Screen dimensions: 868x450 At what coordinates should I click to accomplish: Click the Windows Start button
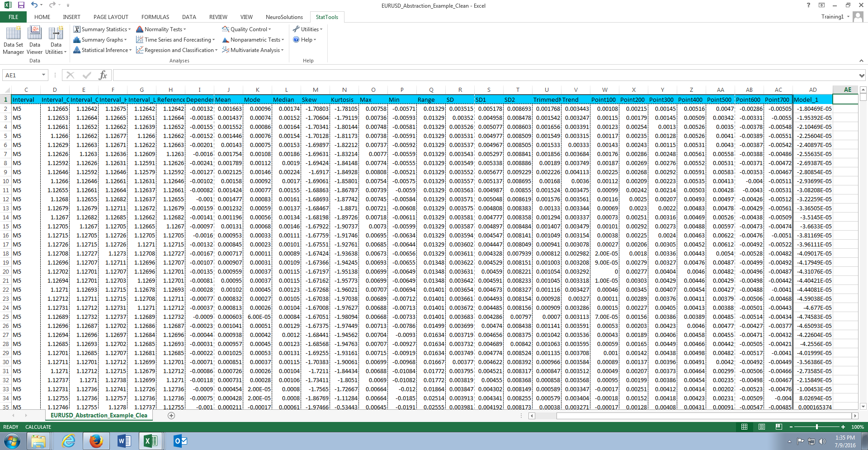[12, 441]
